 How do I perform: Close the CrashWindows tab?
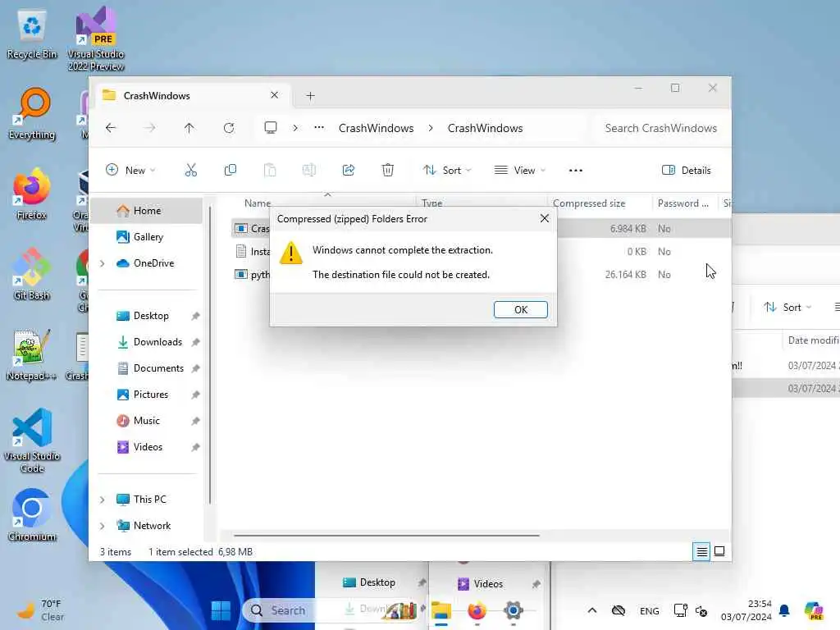click(274, 95)
